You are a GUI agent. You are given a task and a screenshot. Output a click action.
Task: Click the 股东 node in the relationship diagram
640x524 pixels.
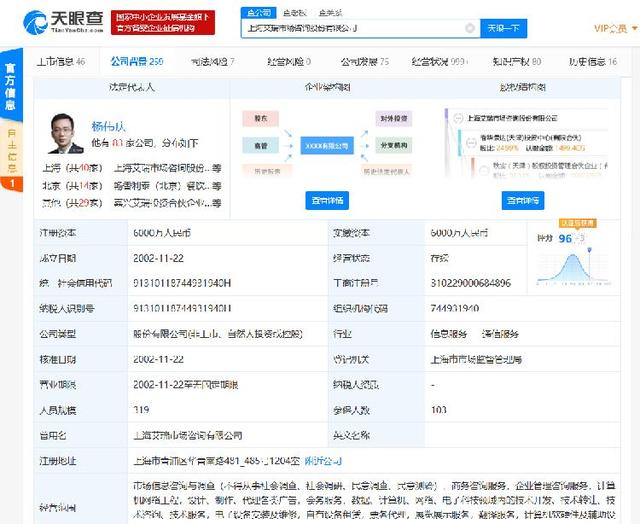261,118
